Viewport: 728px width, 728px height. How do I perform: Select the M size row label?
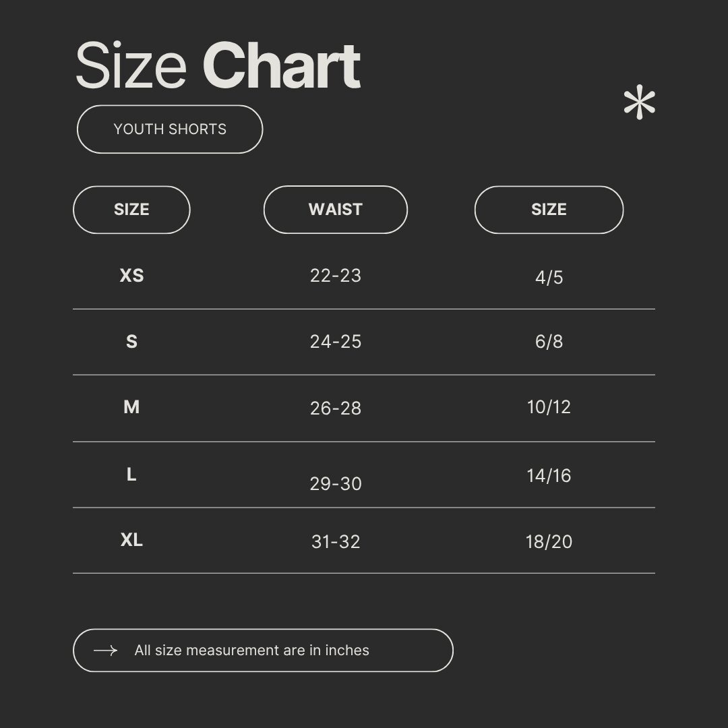point(131,407)
